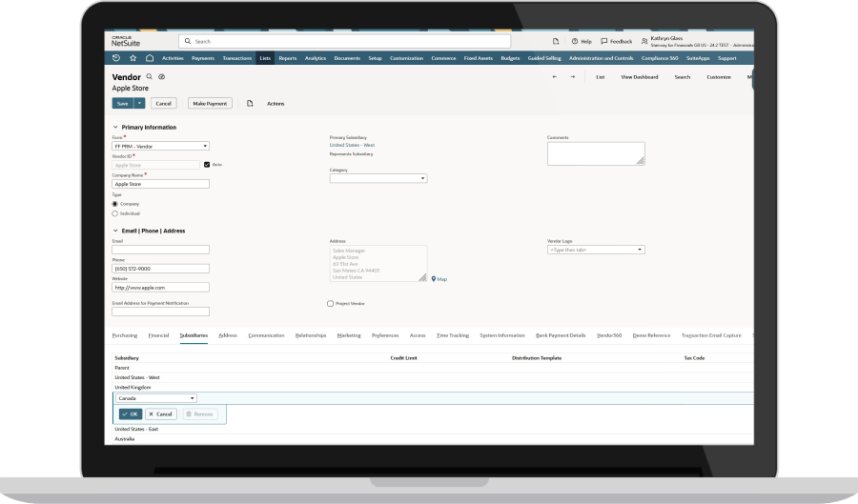Image resolution: width=858 pixels, height=504 pixels.
Task: Click the document icon beside Make Payment
Action: click(250, 103)
